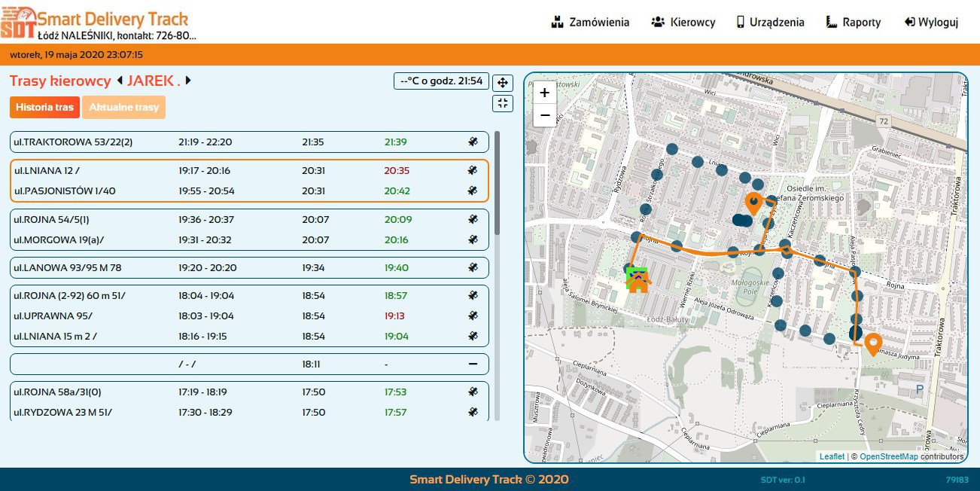
Task: Click the Smart Delivery Track logo
Action: tap(18, 22)
